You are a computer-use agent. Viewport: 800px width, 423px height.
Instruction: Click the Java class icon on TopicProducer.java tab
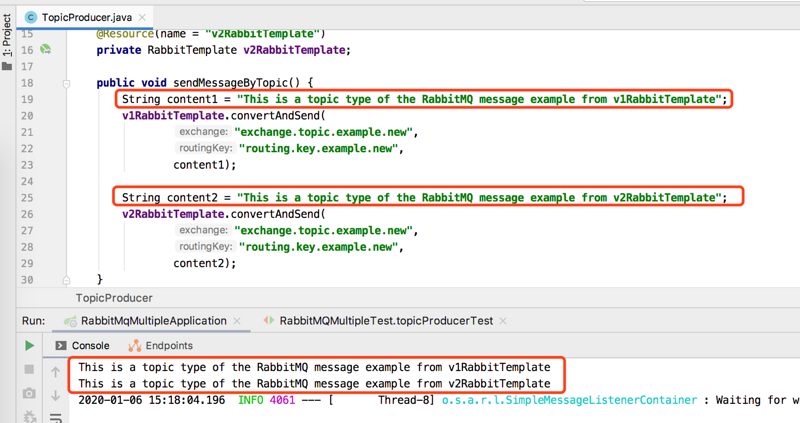click(x=31, y=17)
